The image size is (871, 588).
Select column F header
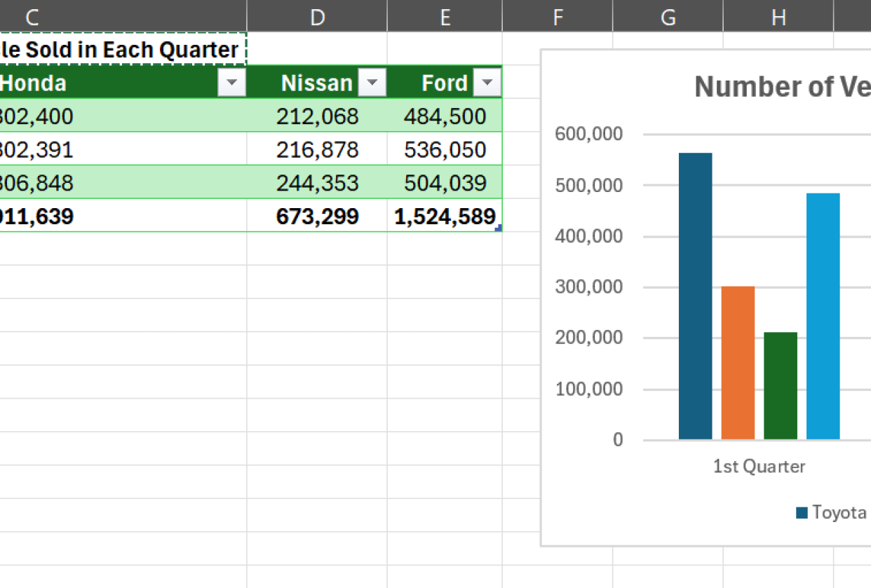click(558, 16)
